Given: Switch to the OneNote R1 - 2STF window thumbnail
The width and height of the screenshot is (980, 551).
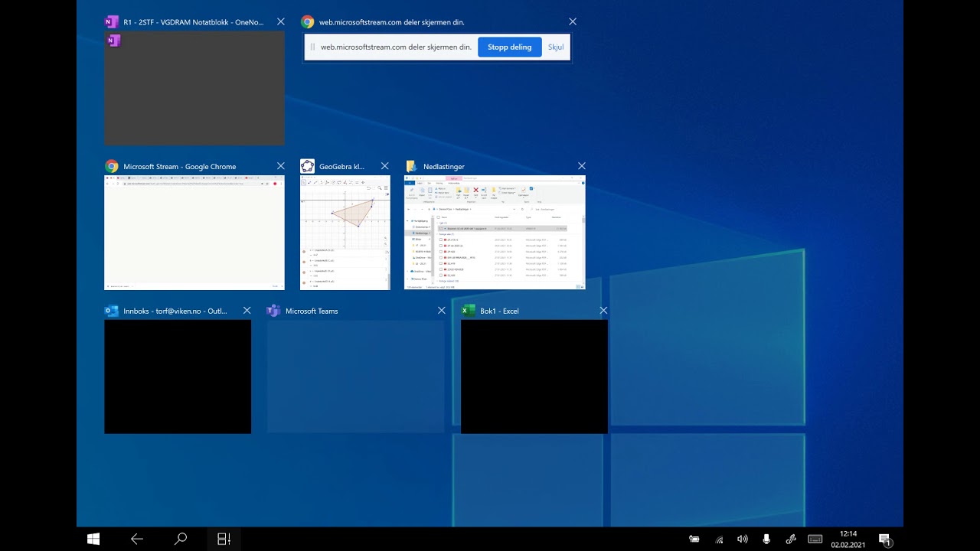Looking at the screenshot, I should click(x=194, y=88).
